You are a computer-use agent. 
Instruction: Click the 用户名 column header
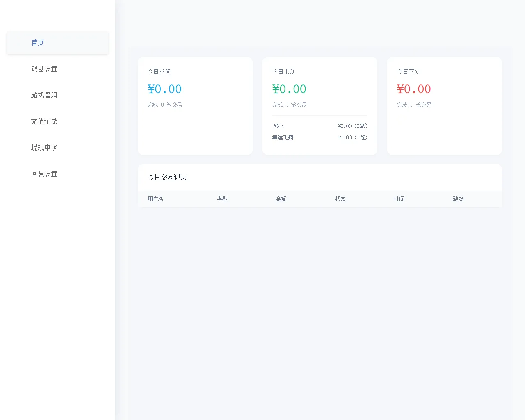click(155, 199)
